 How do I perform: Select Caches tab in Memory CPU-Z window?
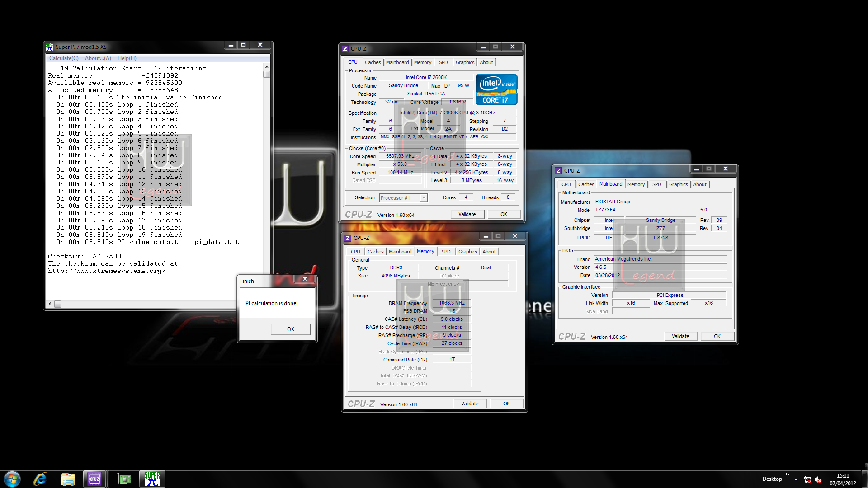(x=376, y=252)
